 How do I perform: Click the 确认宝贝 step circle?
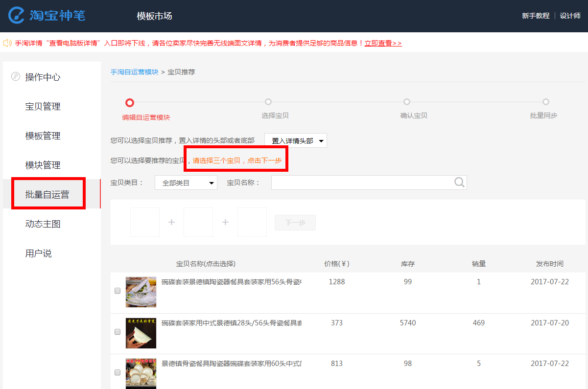(x=407, y=102)
